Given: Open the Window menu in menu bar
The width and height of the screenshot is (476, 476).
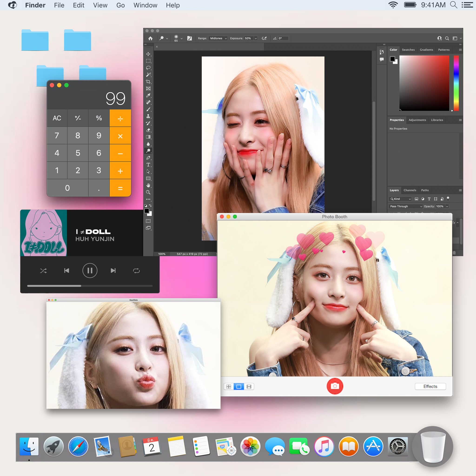Looking at the screenshot, I should pyautogui.click(x=145, y=5).
